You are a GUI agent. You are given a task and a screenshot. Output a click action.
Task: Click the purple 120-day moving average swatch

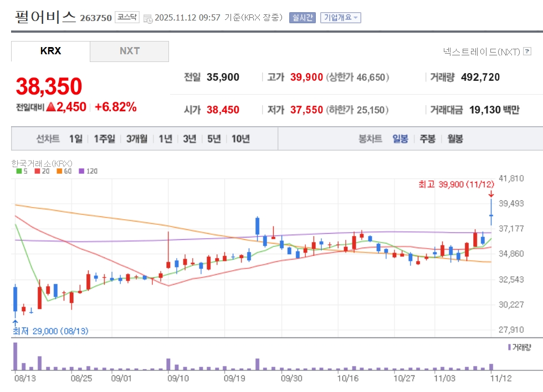81,171
